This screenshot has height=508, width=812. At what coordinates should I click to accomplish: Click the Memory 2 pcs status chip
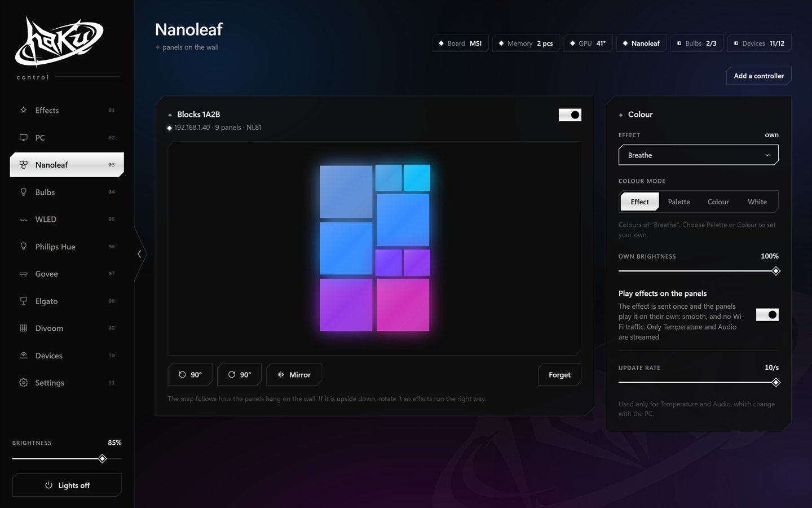click(x=526, y=43)
